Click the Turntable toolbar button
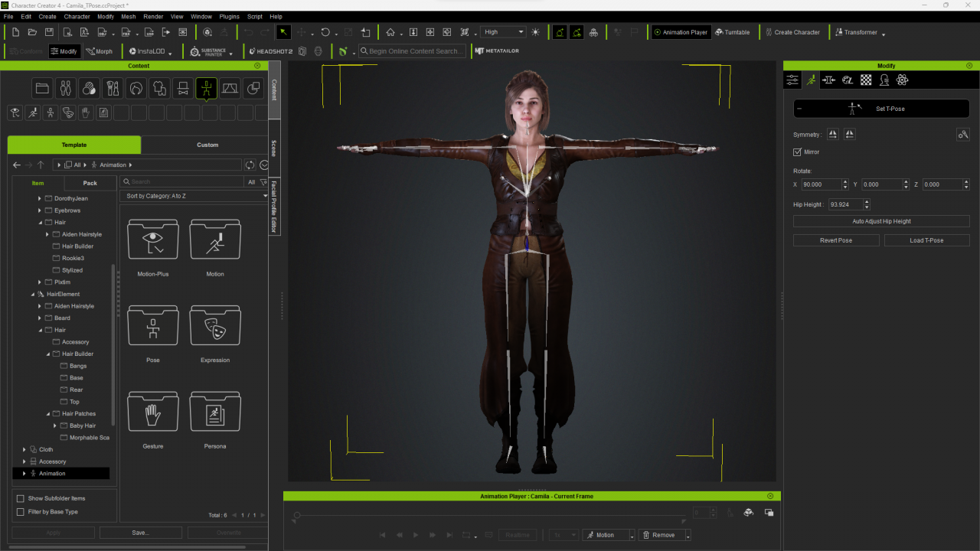The image size is (980, 551). (733, 32)
